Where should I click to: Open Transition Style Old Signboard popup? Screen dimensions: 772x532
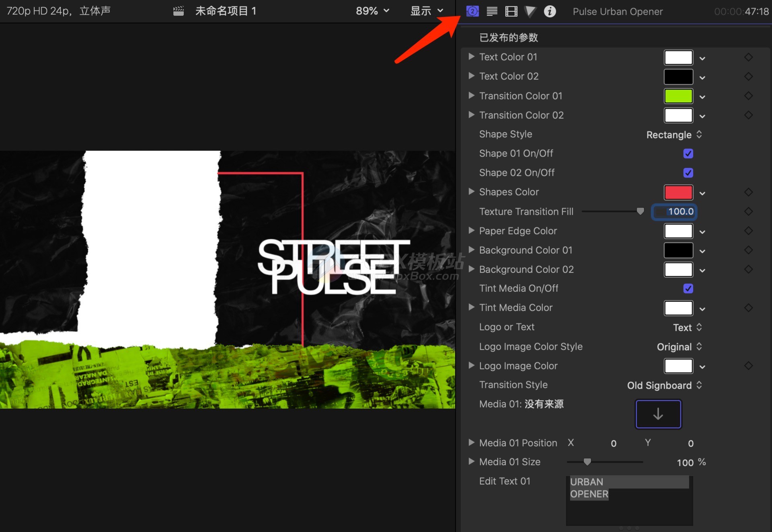coord(664,385)
